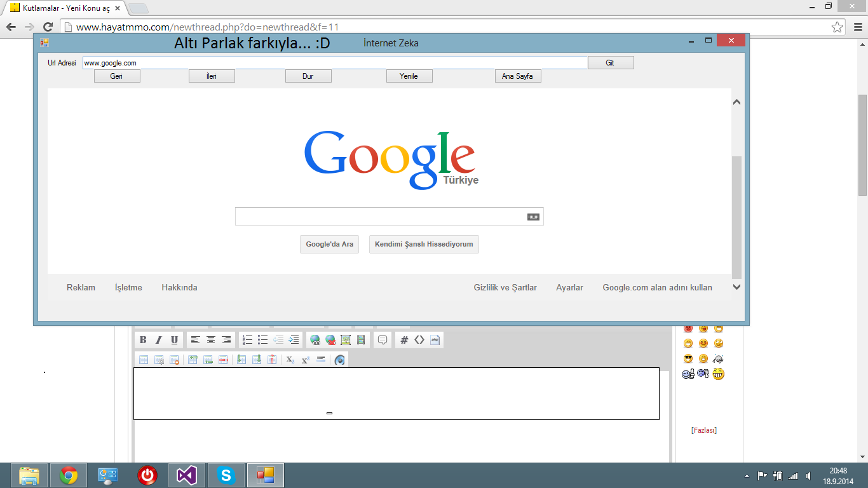
Task: Go back using the Geri button
Action: coord(117,76)
